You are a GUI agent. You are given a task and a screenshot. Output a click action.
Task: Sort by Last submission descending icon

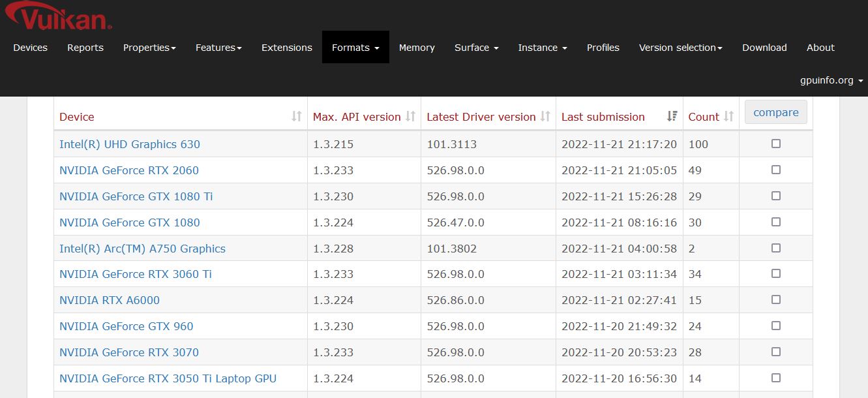click(672, 116)
